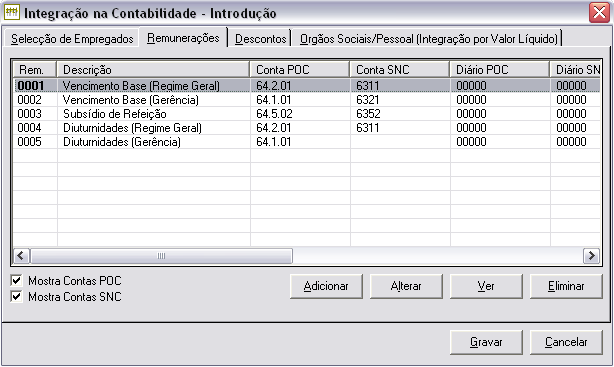Click the Eliminar button
The height and width of the screenshot is (367, 614).
tap(566, 286)
